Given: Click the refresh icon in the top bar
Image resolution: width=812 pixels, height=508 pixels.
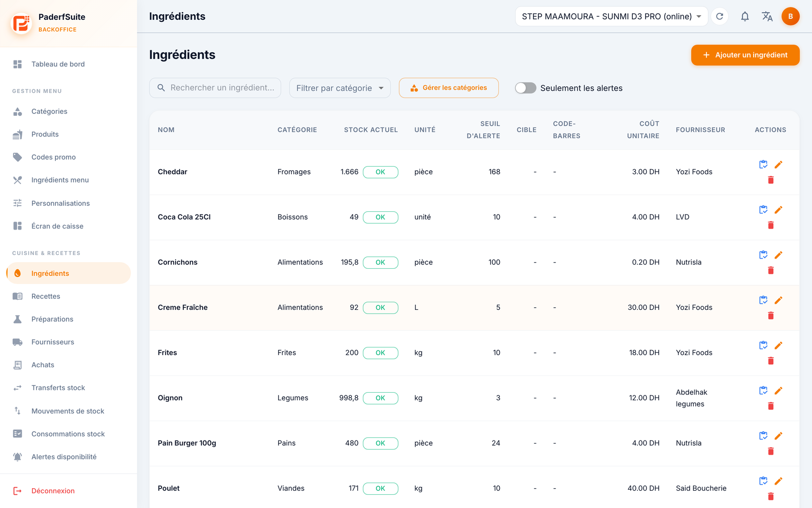Looking at the screenshot, I should (720, 16).
